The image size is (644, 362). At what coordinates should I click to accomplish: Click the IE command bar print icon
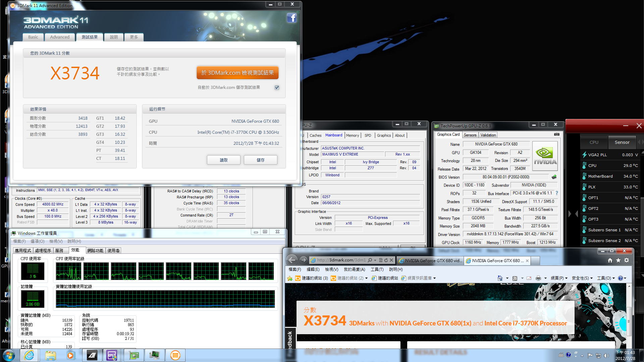click(x=538, y=278)
